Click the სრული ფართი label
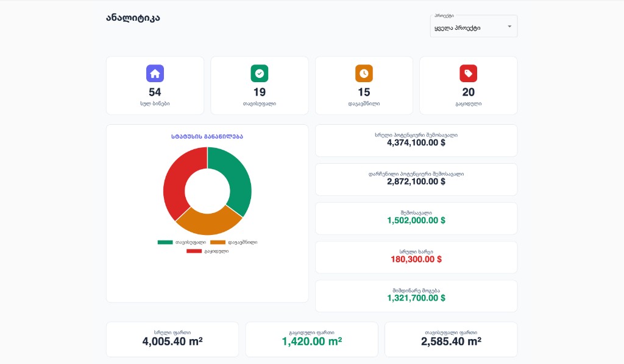Viewport: 624px width, 364px height. pyautogui.click(x=172, y=332)
